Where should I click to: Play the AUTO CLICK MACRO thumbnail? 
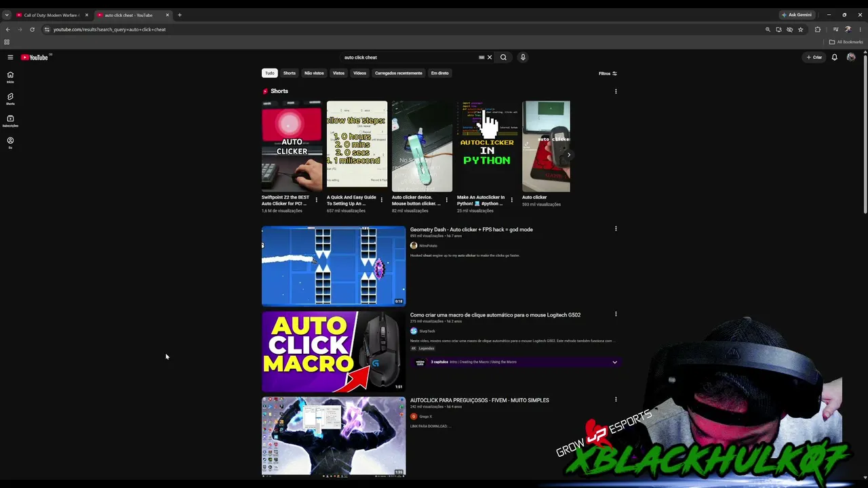click(x=334, y=351)
